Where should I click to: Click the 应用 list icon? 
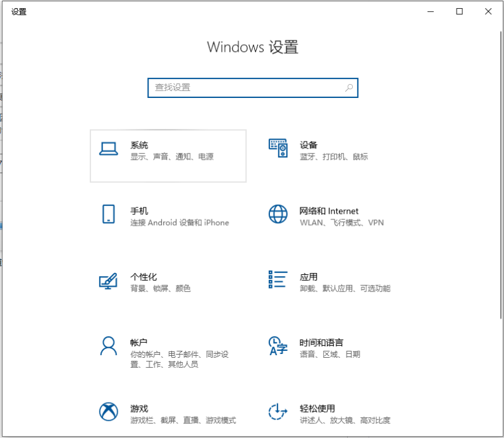coord(278,279)
